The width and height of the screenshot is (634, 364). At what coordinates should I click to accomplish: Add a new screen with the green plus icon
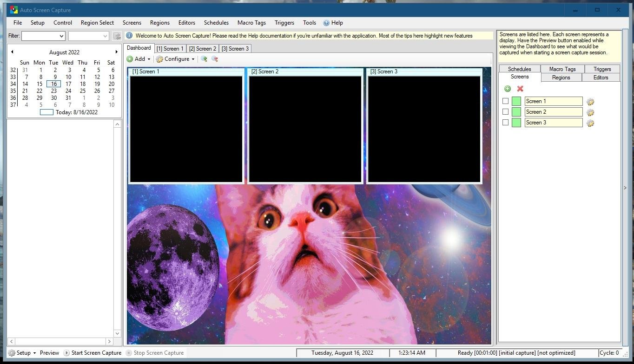(x=507, y=89)
